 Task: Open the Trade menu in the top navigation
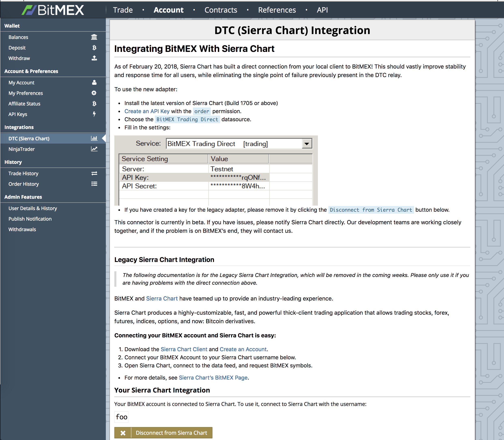click(123, 10)
